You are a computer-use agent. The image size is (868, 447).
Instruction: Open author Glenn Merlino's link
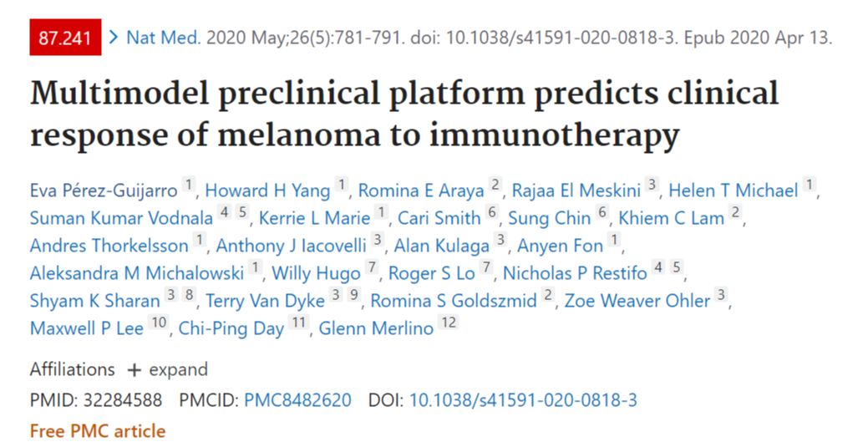[376, 328]
